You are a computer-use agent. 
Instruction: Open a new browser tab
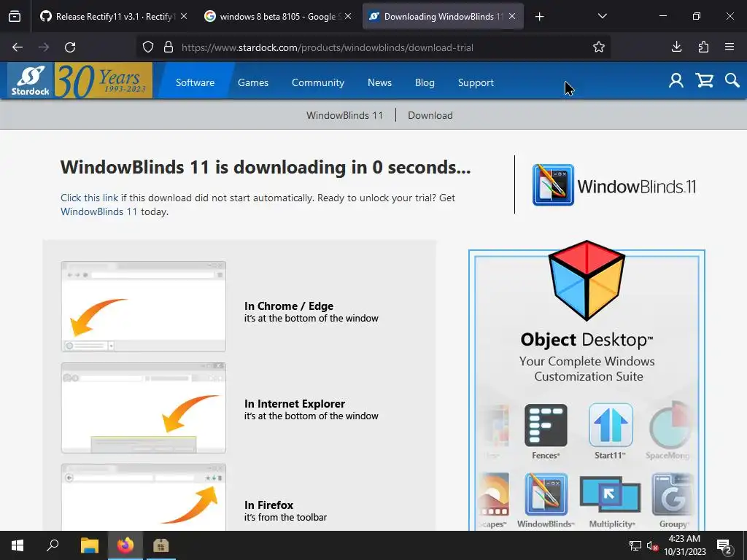pos(539,17)
